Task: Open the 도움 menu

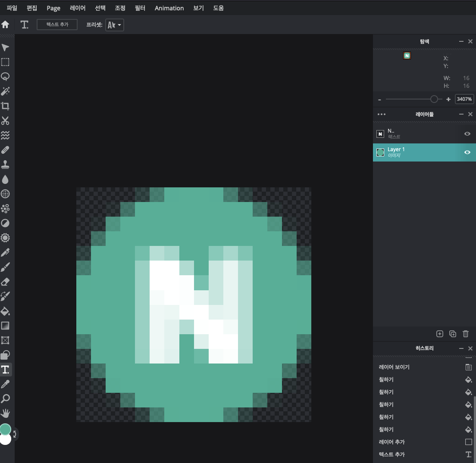Action: [219, 8]
